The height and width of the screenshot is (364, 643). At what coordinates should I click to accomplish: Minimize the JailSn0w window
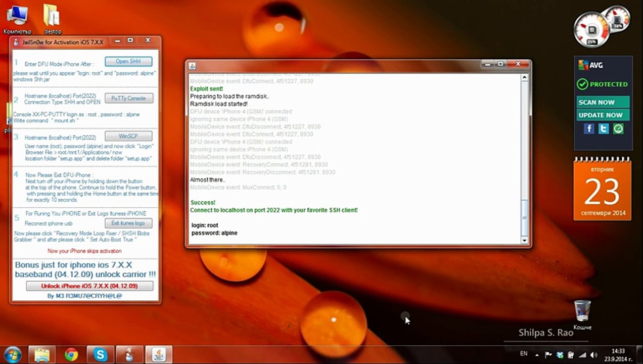click(116, 40)
